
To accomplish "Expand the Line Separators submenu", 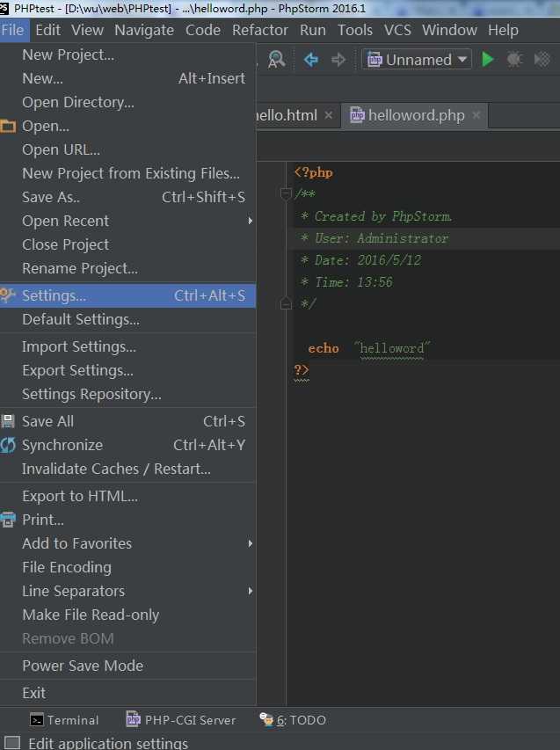I will click(x=127, y=591).
